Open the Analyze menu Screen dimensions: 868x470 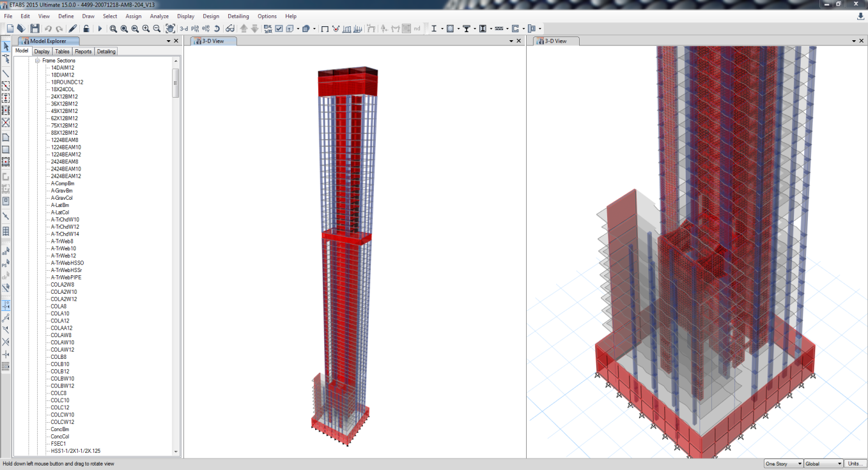159,16
